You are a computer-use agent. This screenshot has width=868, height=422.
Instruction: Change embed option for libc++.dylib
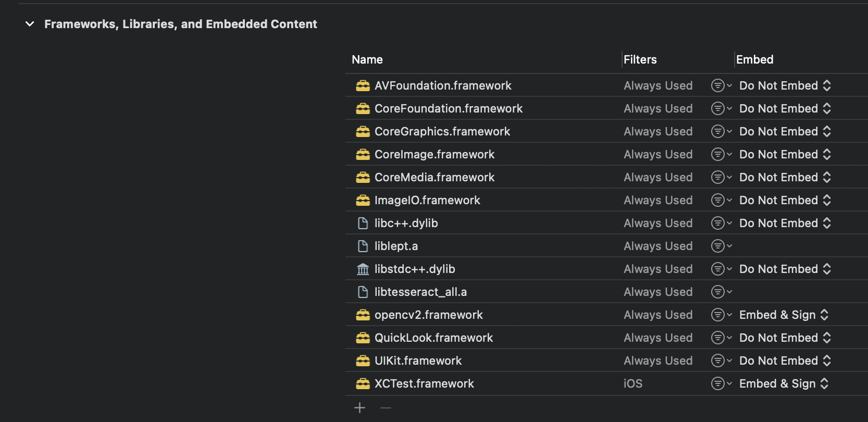point(785,223)
